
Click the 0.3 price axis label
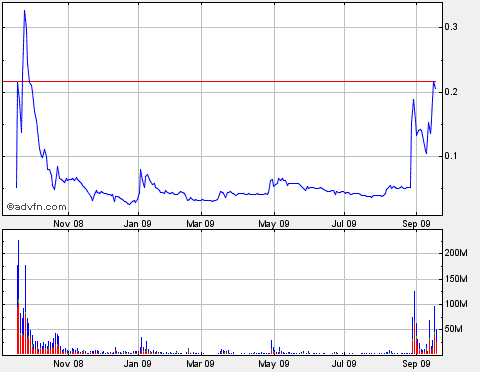[451, 27]
